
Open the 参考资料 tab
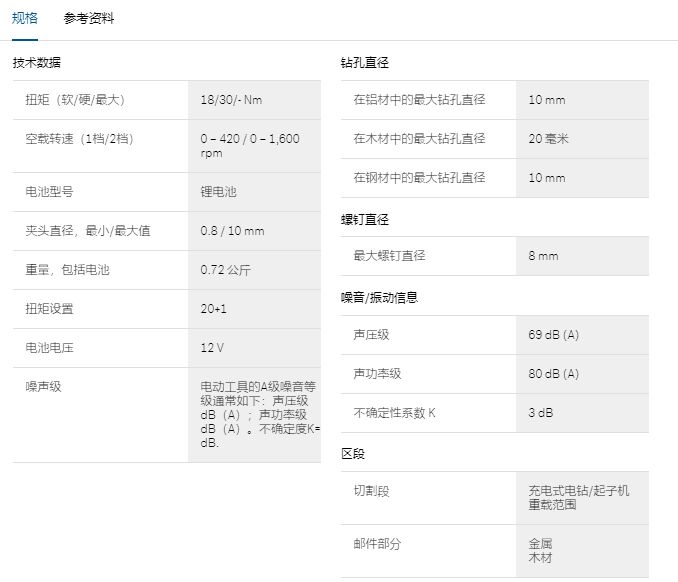click(88, 18)
